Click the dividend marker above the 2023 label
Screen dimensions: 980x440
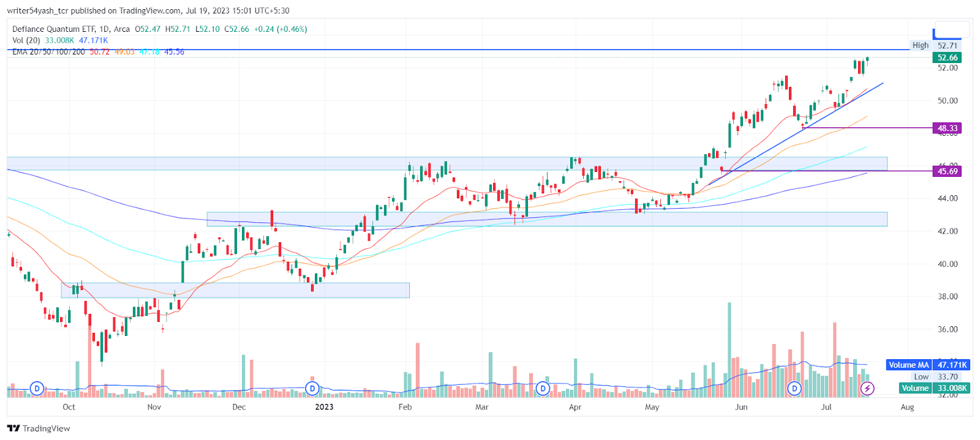[x=312, y=388]
